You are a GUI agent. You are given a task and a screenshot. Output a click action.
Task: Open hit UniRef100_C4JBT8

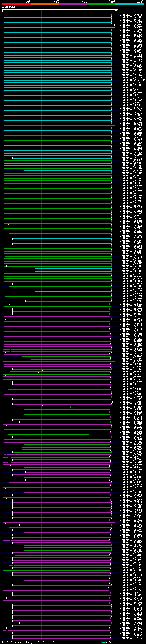coord(131,15)
